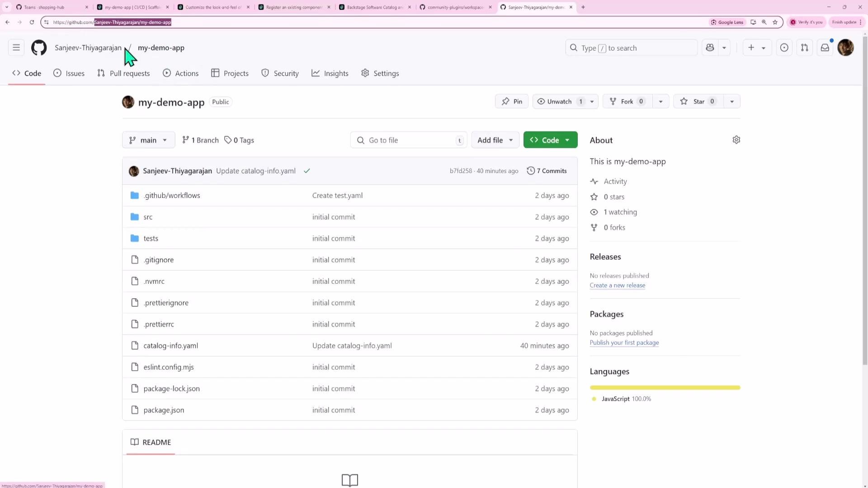The height and width of the screenshot is (488, 868).
Task: Click the create new plus icon
Action: click(x=751, y=47)
